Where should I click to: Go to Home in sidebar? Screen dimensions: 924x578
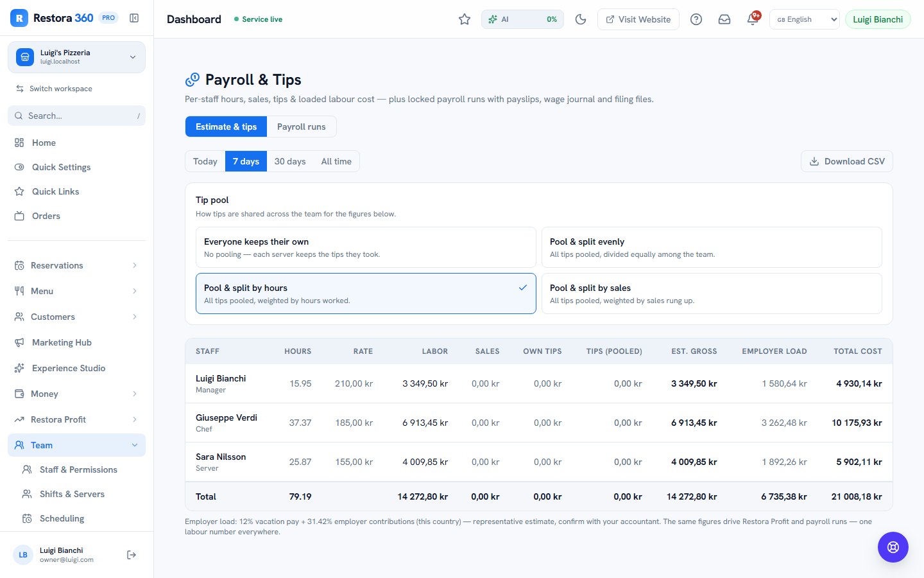(x=77, y=143)
